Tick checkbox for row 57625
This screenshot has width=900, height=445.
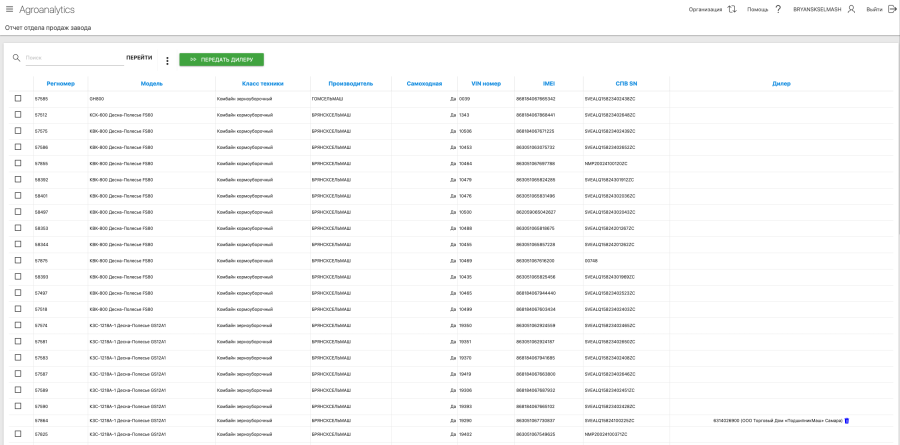pyautogui.click(x=18, y=434)
